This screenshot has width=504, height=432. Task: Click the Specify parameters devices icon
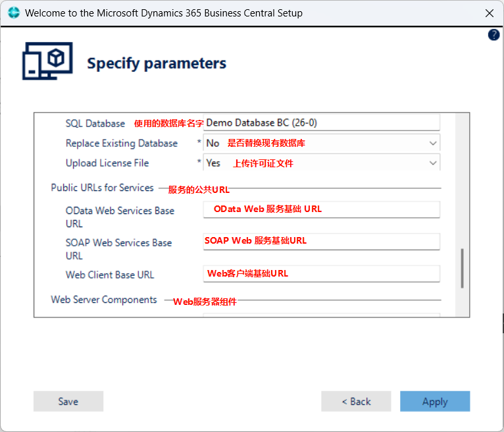(47, 61)
